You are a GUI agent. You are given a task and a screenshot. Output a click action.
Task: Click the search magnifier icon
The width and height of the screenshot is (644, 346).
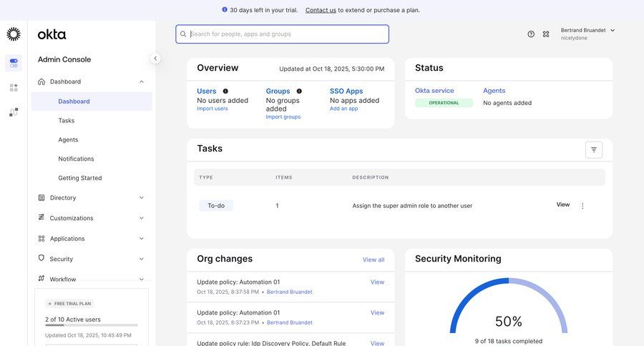click(x=183, y=34)
